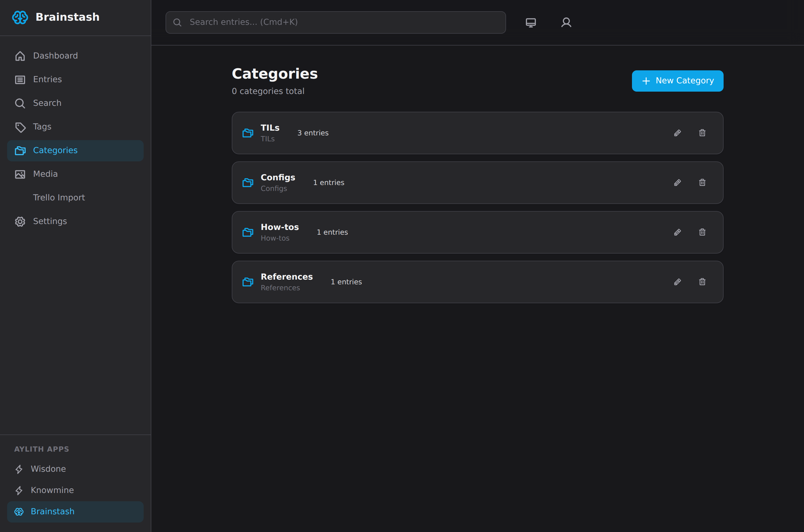
Task: Click the folder icon of the References row
Action: point(248,282)
